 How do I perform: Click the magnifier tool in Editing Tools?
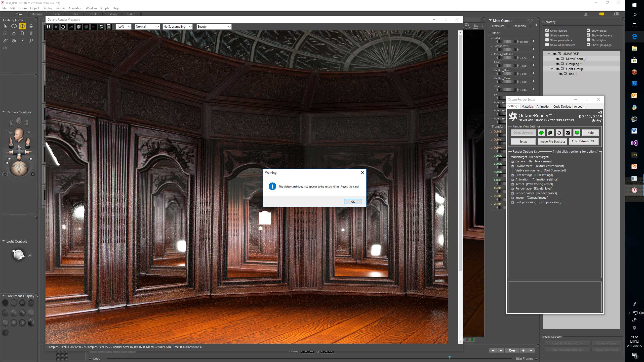tap(31, 40)
